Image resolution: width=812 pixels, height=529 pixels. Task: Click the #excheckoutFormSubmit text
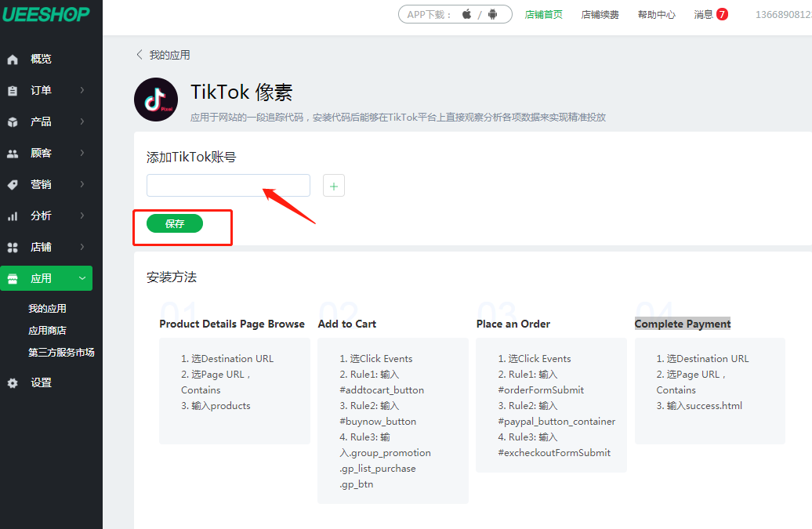click(x=554, y=453)
